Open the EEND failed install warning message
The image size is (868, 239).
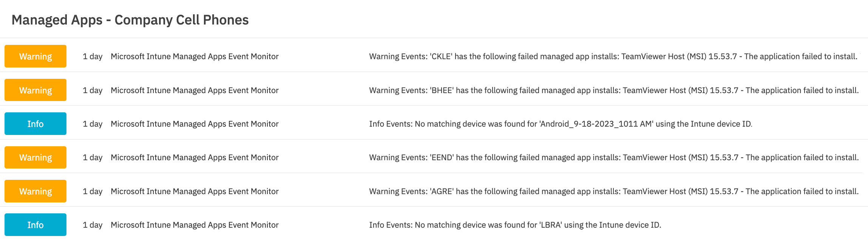(x=614, y=158)
